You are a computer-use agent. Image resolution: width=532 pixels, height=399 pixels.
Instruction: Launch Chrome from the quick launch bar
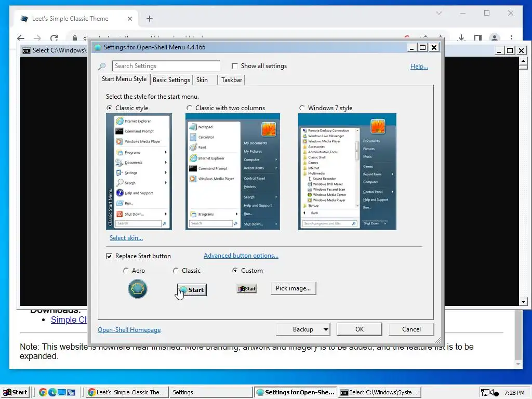pos(43,393)
